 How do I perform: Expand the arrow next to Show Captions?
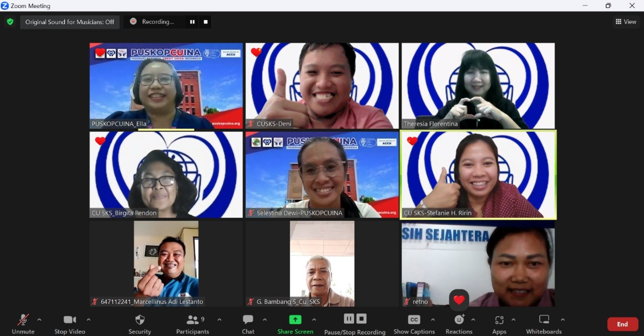(433, 319)
